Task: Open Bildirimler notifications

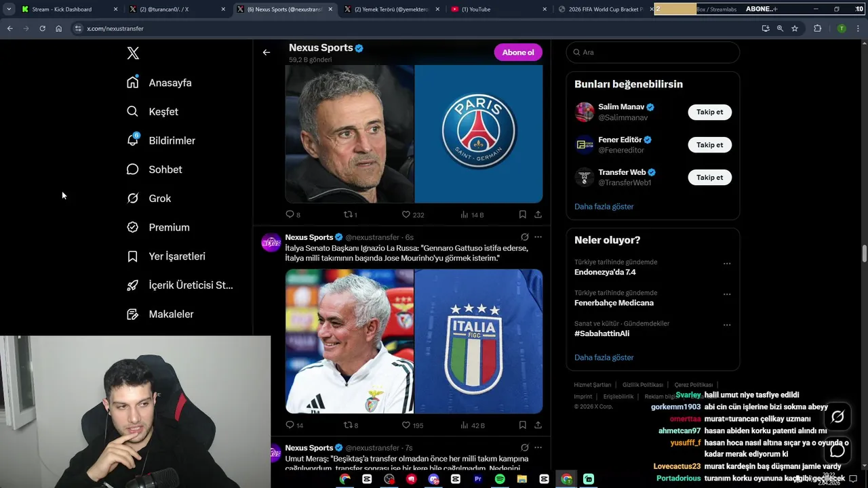Action: pyautogui.click(x=161, y=140)
